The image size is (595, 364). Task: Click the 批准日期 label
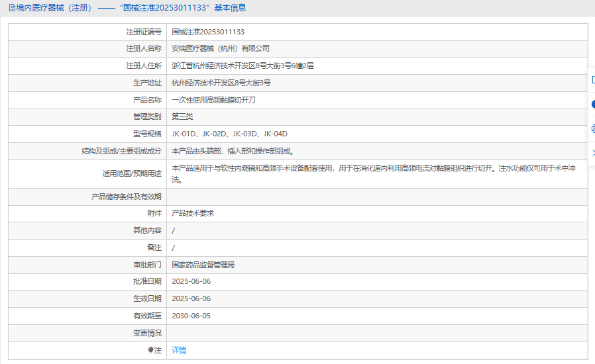coord(147,281)
